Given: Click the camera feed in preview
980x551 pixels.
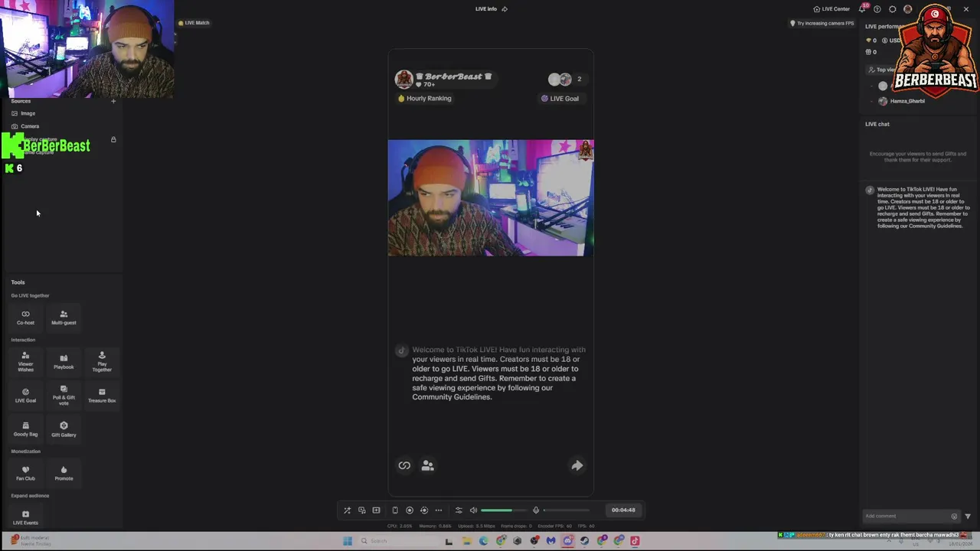Looking at the screenshot, I should [491, 197].
